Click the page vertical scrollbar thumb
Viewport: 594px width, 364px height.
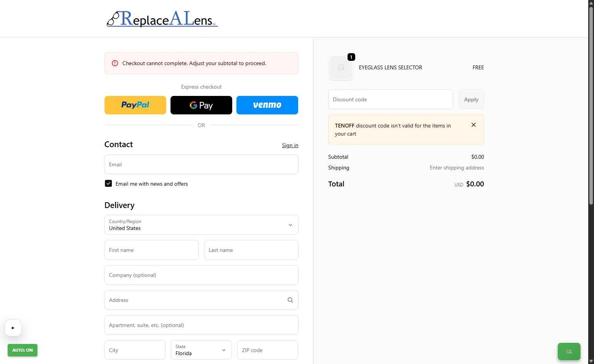click(x=591, y=106)
